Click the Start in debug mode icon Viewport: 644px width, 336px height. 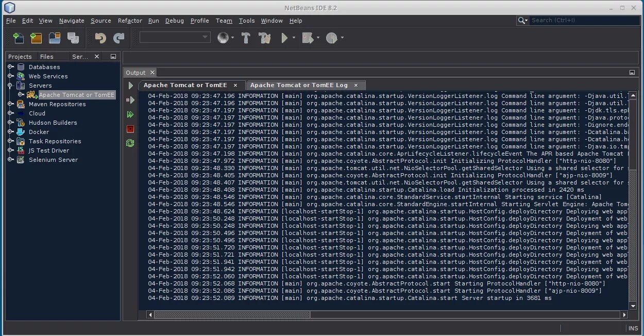pyautogui.click(x=130, y=100)
